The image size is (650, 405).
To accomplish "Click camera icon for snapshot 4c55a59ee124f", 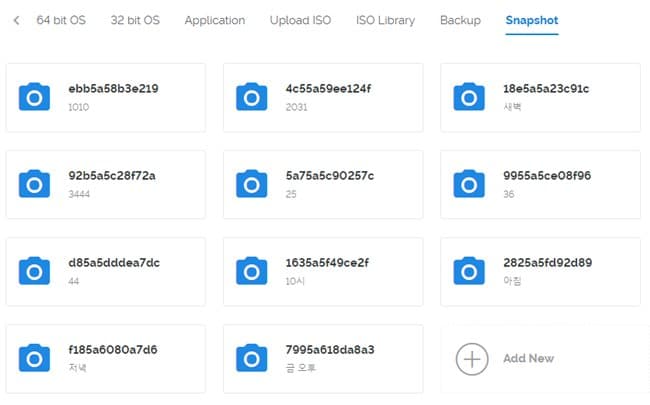I will 252,97.
